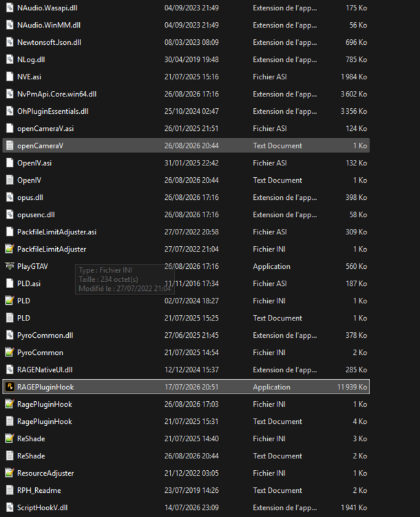Click the PackfileLimitAdjuster INI file icon
Screen dimensions: 420x517
pyautogui.click(x=10, y=249)
